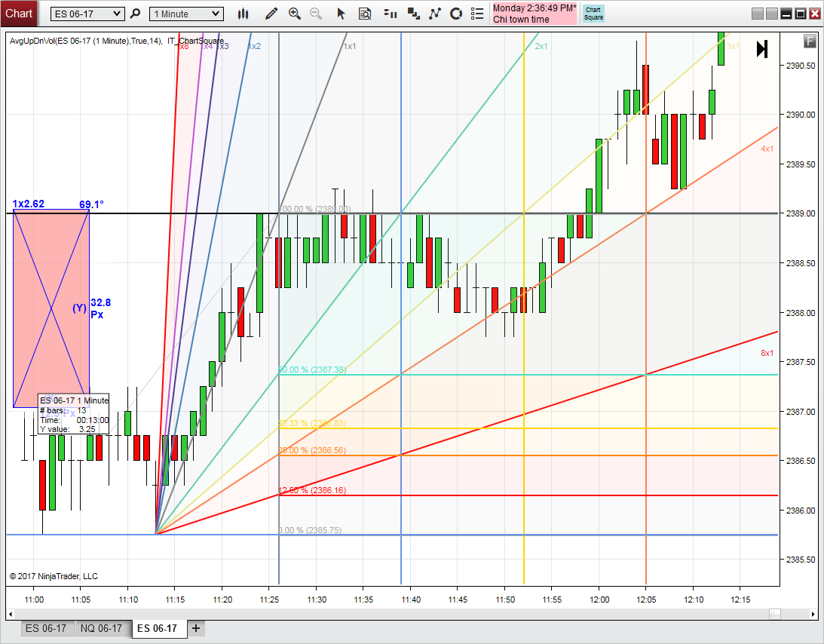
Task: Click the Chart menu button
Action: click(x=19, y=13)
